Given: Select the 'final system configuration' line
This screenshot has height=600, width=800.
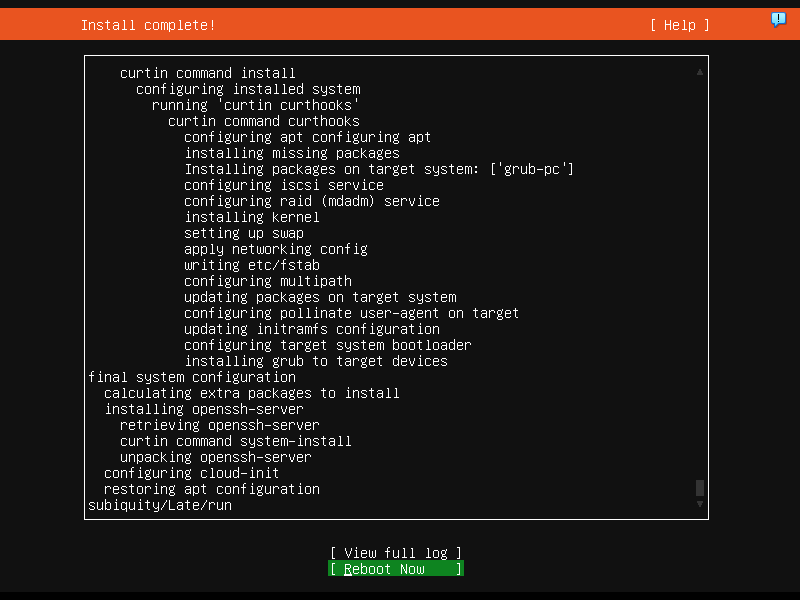Looking at the screenshot, I should click(192, 377).
